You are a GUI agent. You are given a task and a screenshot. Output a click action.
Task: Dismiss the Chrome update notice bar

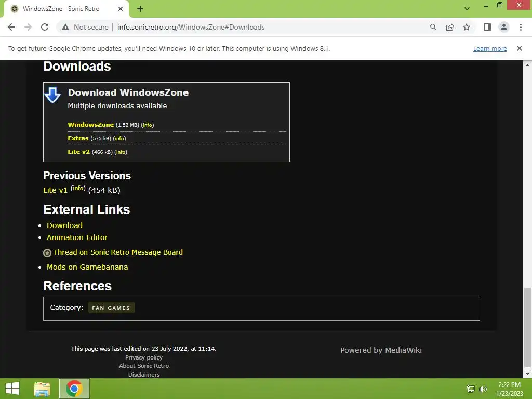(520, 48)
